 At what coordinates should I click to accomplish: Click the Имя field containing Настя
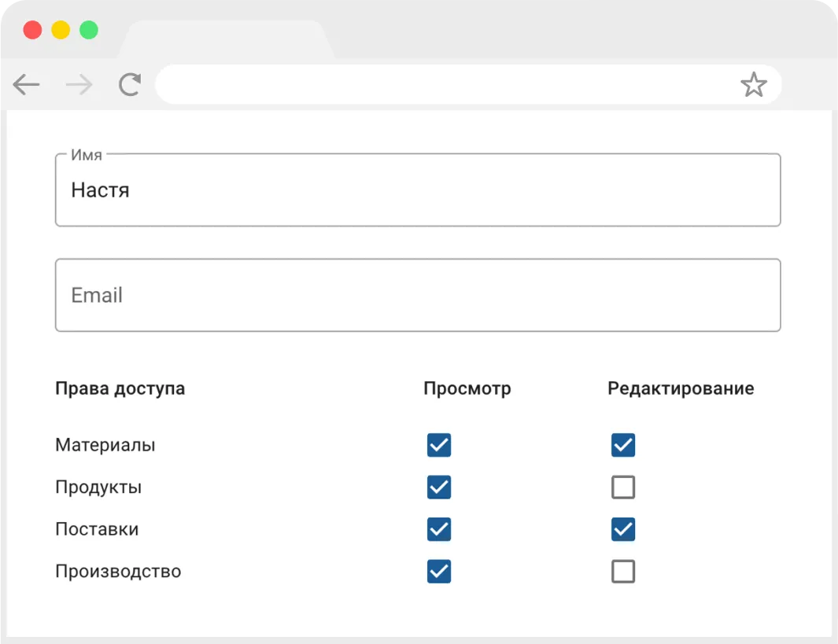(x=418, y=190)
